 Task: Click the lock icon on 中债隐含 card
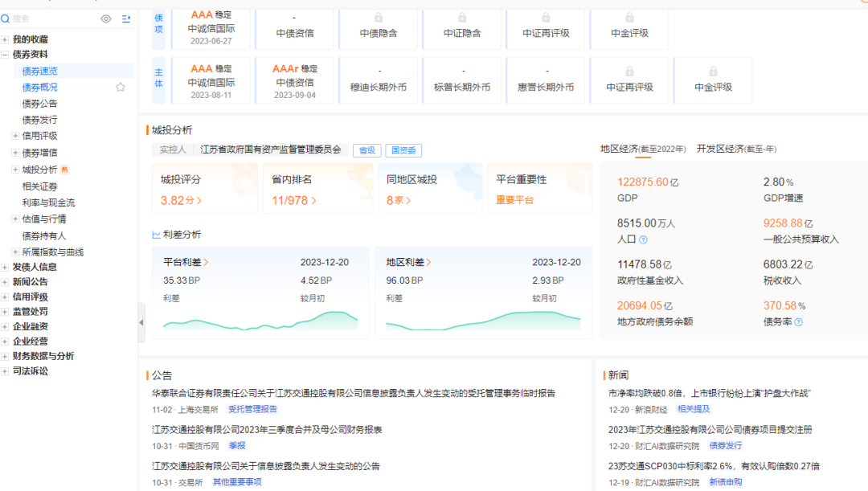point(379,18)
